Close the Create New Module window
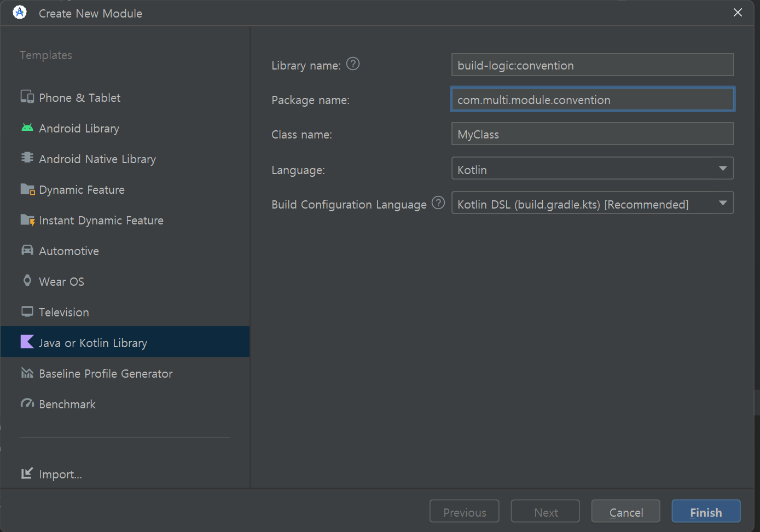760x532 pixels. point(738,13)
